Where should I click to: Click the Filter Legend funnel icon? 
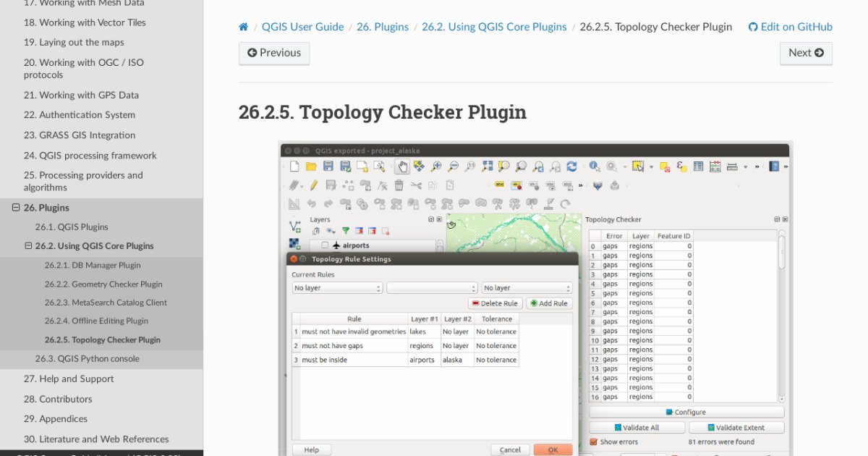pyautogui.click(x=345, y=231)
